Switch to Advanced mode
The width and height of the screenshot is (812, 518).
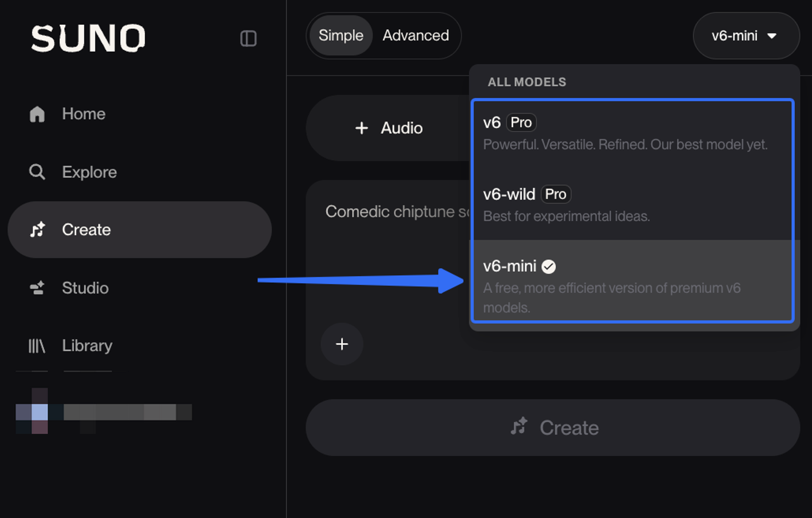point(416,36)
